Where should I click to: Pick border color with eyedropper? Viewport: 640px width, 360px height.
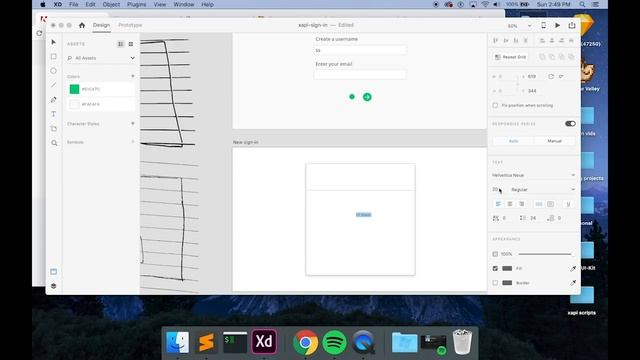[573, 283]
